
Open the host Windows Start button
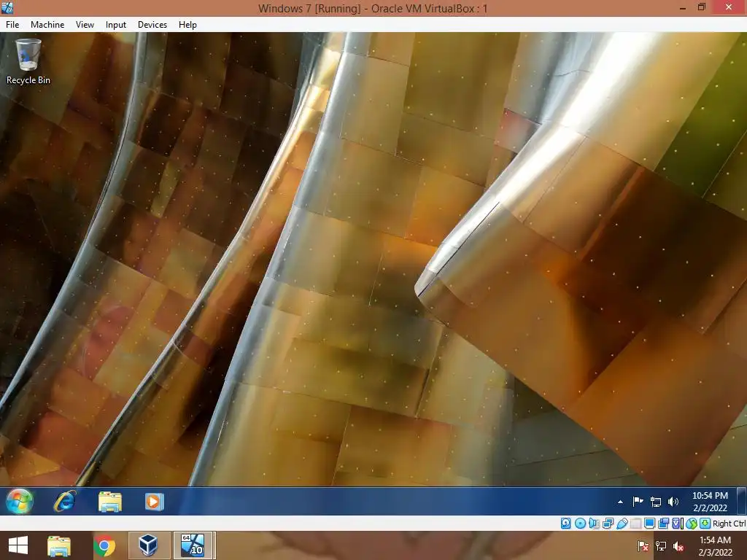(x=18, y=545)
